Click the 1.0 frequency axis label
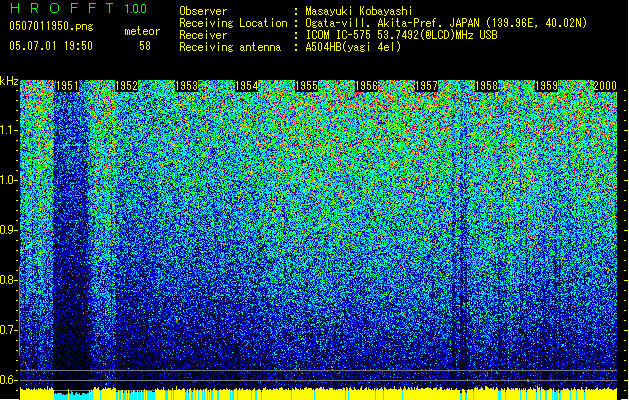 pos(8,180)
